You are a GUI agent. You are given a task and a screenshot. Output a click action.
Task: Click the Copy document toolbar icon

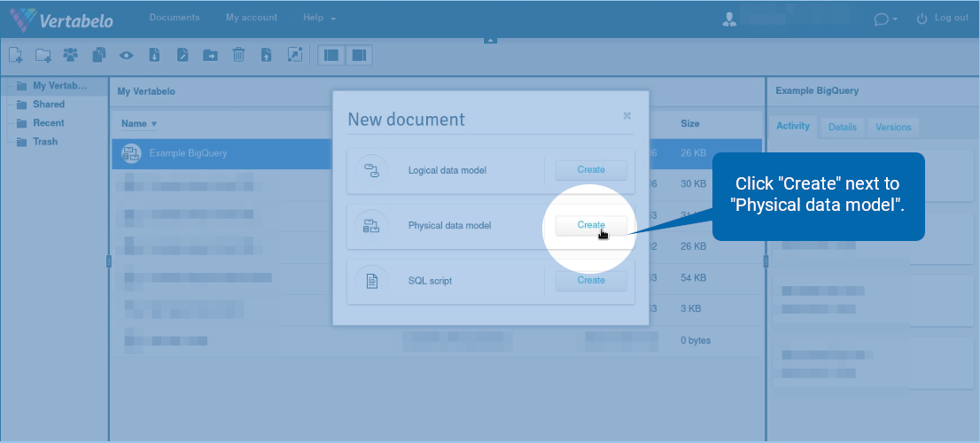[98, 55]
